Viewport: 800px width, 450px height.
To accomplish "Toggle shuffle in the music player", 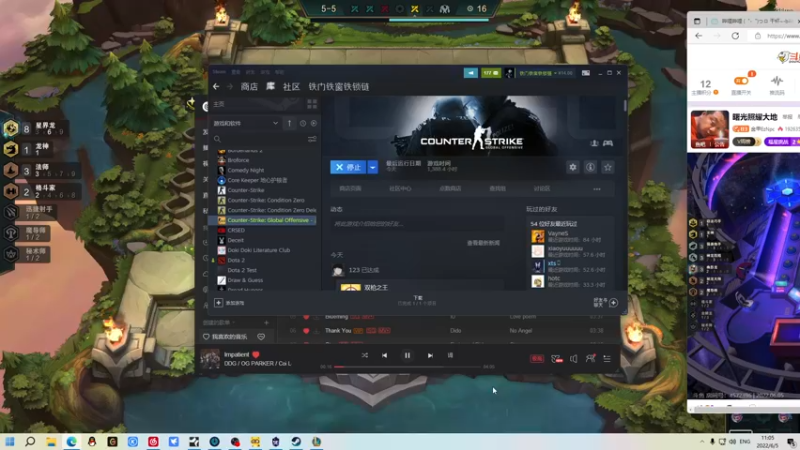I will [x=364, y=355].
